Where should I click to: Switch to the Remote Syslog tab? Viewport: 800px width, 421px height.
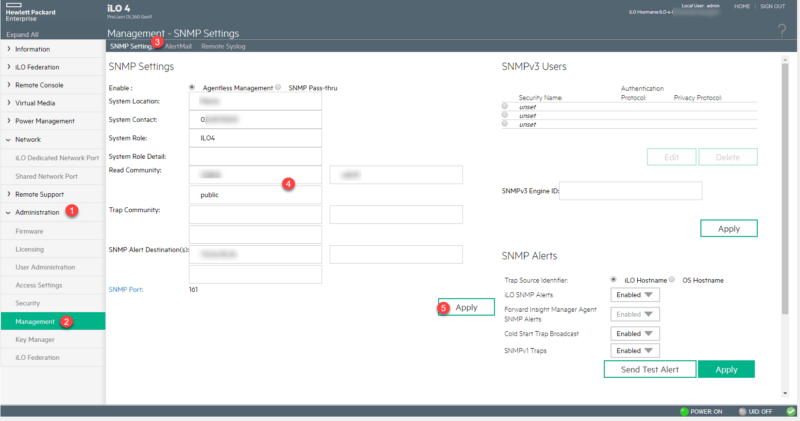(223, 46)
